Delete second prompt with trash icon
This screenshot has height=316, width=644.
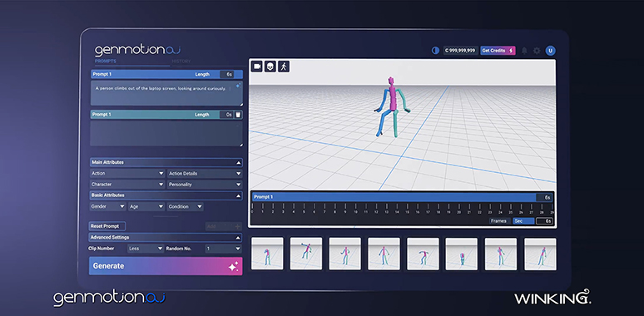click(x=238, y=115)
